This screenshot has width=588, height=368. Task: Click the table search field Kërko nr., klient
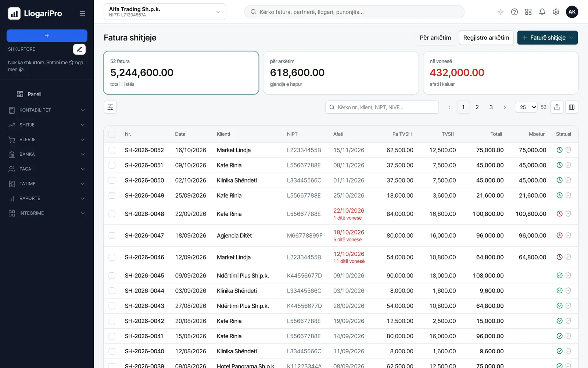[x=382, y=107]
